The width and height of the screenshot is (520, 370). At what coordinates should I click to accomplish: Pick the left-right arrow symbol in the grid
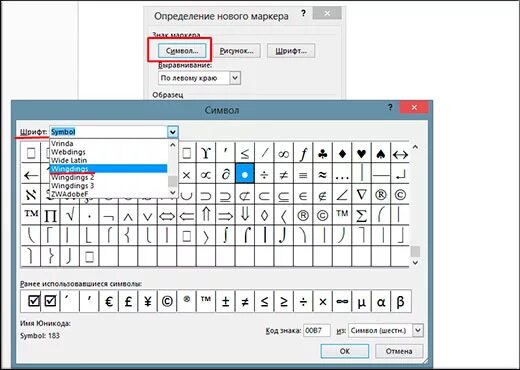400,154
